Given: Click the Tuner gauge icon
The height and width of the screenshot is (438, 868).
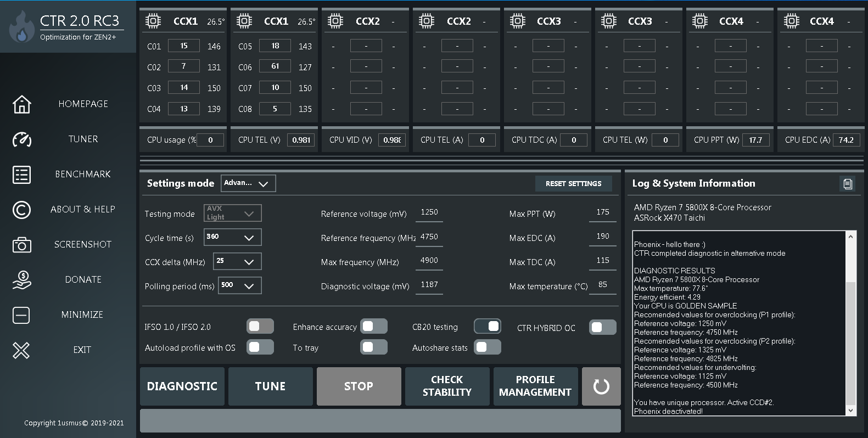Looking at the screenshot, I should tap(22, 139).
